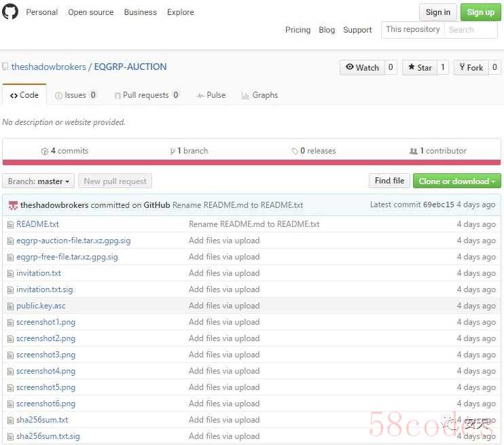
Task: Open the Pull requests tab
Action: click(x=146, y=95)
